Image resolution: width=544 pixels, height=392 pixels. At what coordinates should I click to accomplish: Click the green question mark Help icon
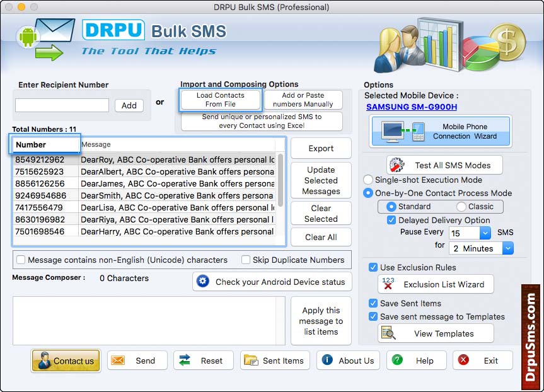397,359
